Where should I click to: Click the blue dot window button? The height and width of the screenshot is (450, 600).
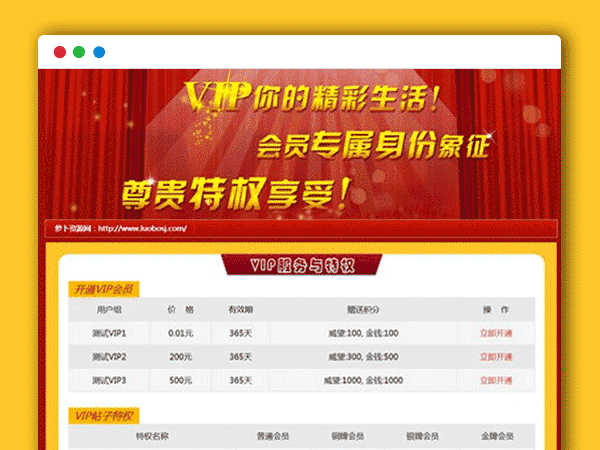point(99,52)
